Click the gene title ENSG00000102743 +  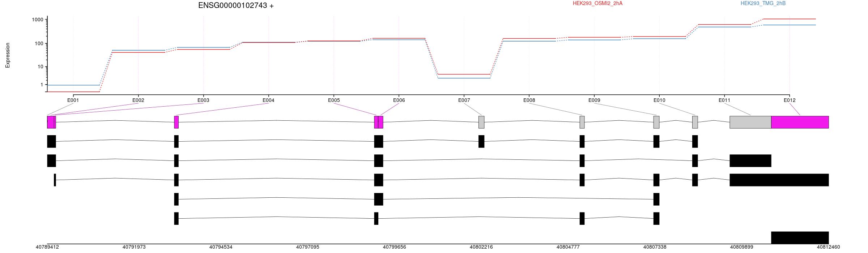point(236,5)
